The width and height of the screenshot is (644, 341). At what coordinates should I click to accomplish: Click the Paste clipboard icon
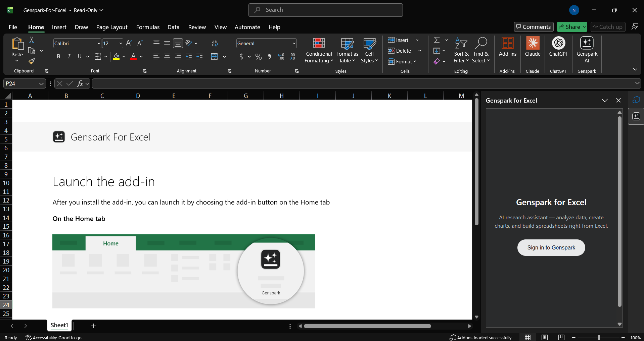coord(17,44)
